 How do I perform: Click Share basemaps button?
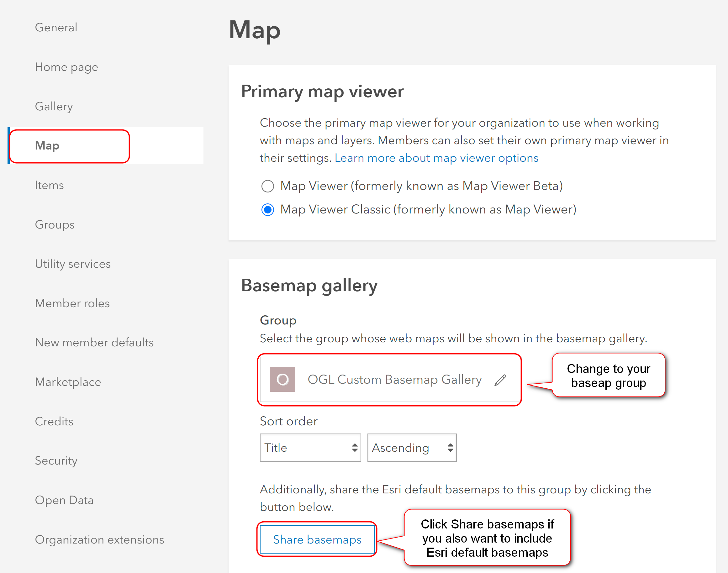pyautogui.click(x=317, y=539)
